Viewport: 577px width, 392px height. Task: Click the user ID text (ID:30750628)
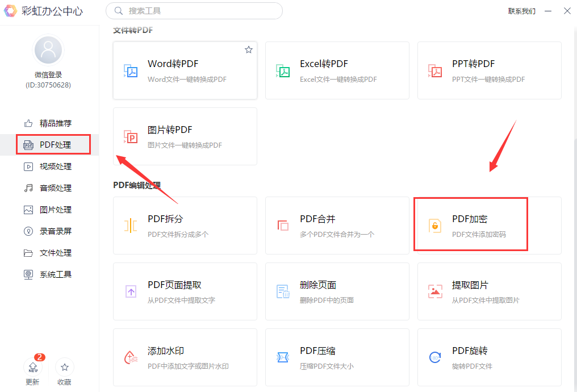pyautogui.click(x=48, y=85)
